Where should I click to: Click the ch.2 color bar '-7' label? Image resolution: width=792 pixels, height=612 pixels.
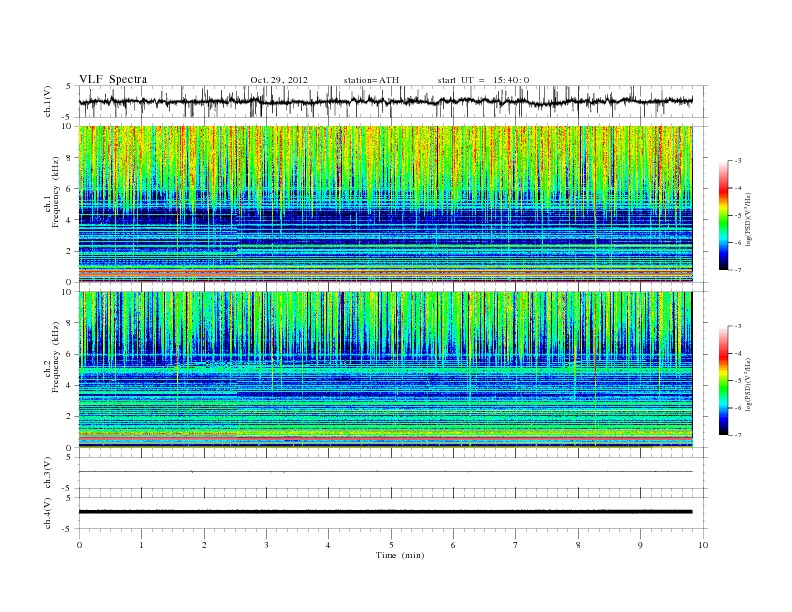point(738,435)
